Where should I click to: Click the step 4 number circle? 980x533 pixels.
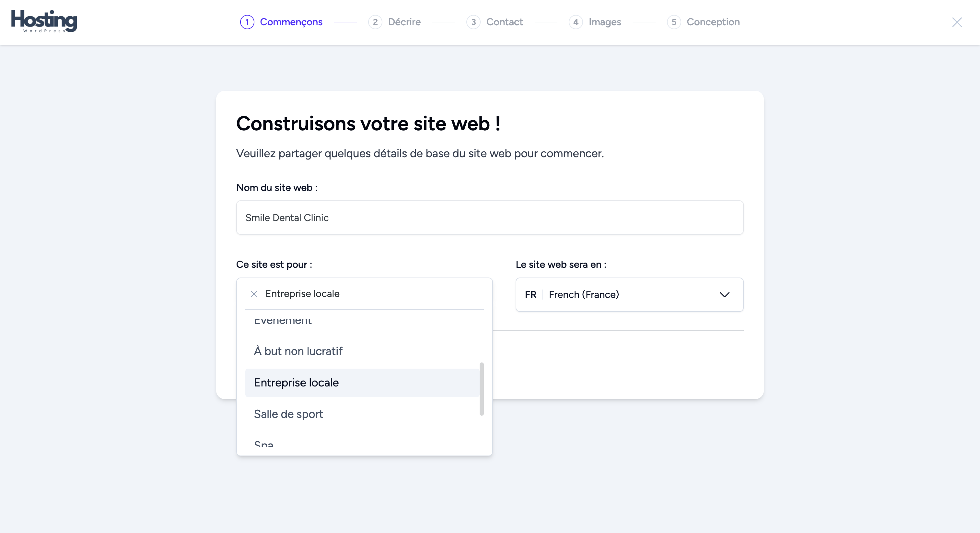[x=576, y=22]
